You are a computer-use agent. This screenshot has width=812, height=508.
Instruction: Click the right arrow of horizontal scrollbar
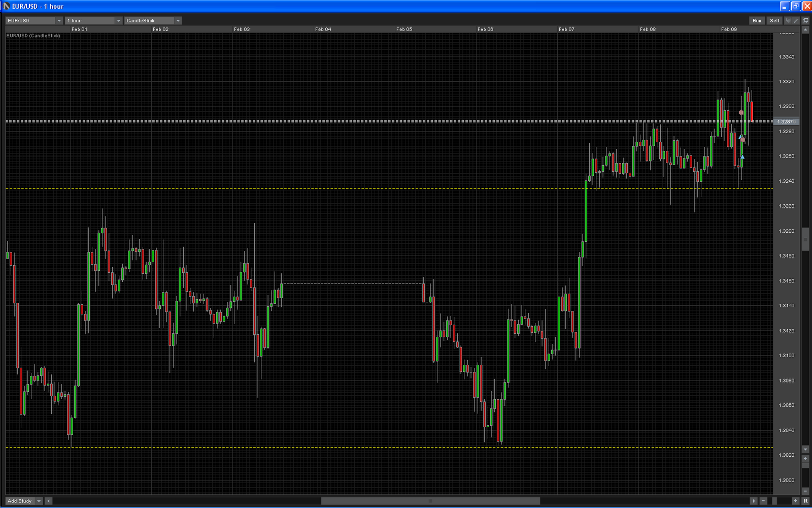tap(754, 501)
